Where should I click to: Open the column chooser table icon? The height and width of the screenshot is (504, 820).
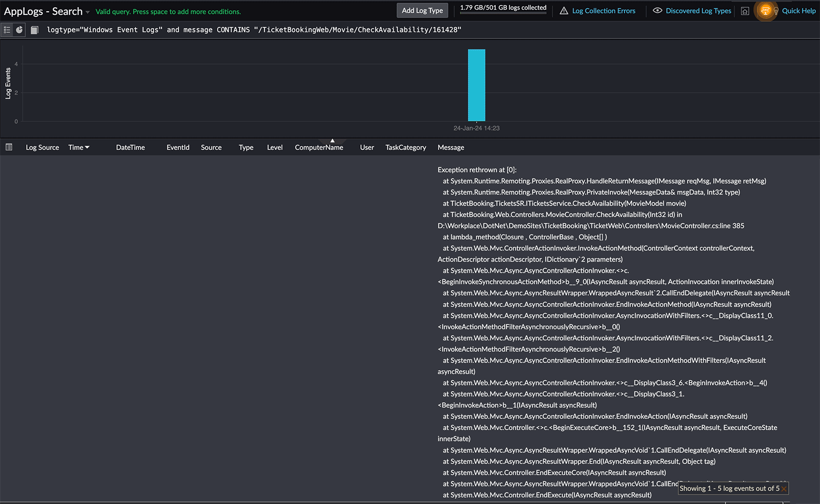tap(9, 148)
